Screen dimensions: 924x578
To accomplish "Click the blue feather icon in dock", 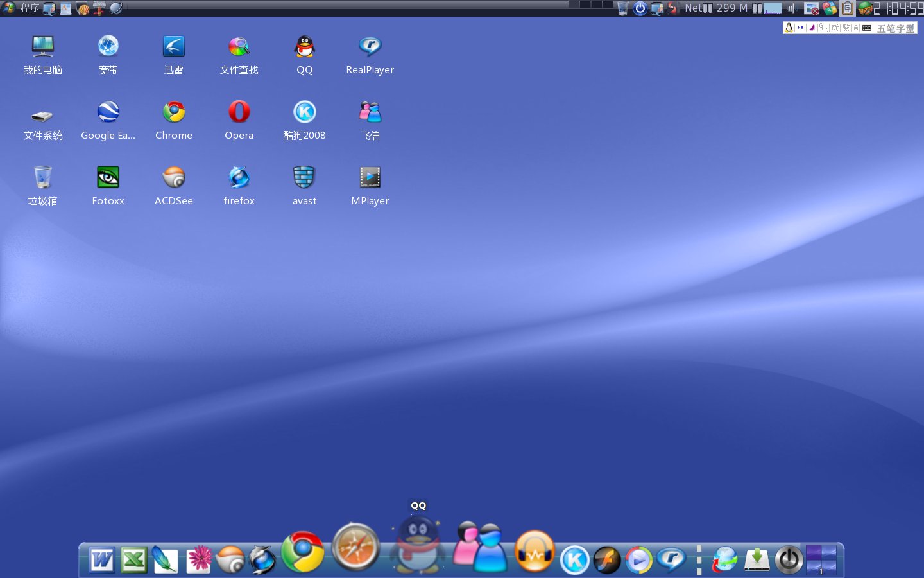I will [x=165, y=560].
